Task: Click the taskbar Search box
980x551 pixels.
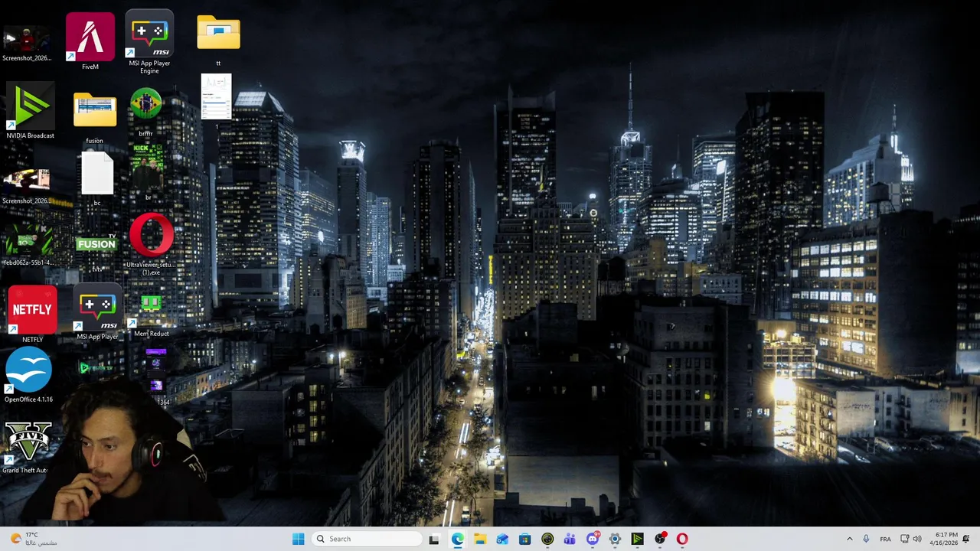Action: (367, 539)
